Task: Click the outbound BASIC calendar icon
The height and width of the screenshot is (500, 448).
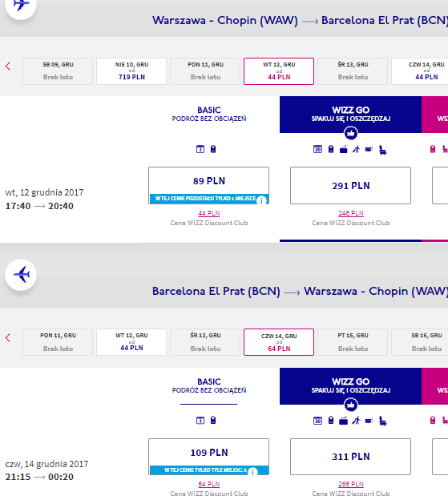Action: pyautogui.click(x=200, y=149)
